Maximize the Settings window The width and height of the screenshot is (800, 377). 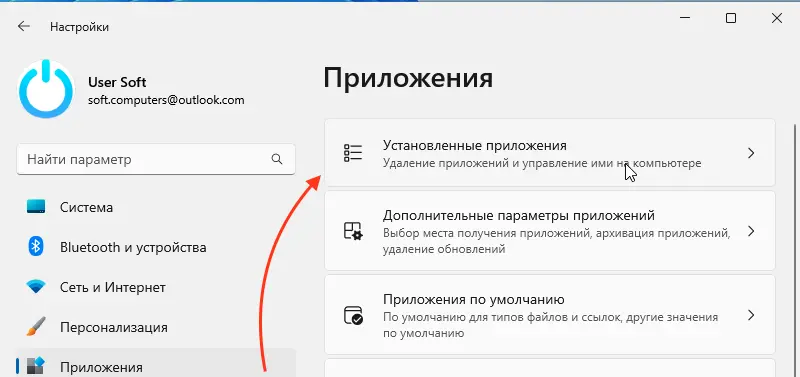731,18
